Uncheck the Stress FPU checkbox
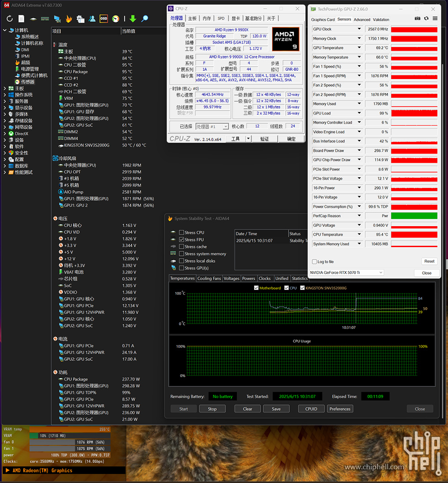 (181, 239)
